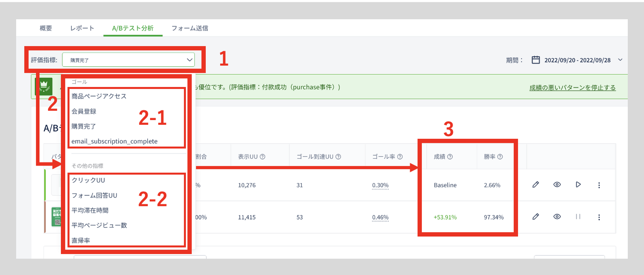Open the フォーム送信 tab

[x=190, y=28]
